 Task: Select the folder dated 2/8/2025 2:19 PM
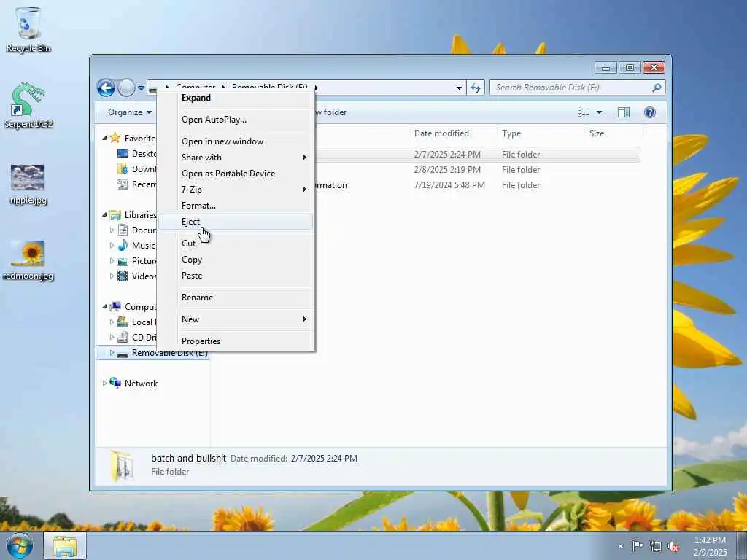point(426,169)
